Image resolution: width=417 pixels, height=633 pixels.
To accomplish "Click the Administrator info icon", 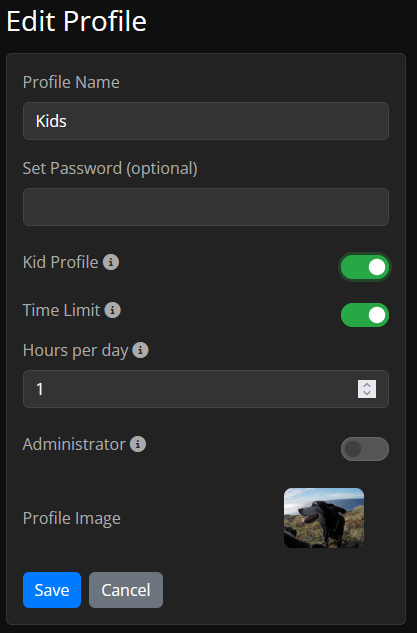I will (138, 444).
